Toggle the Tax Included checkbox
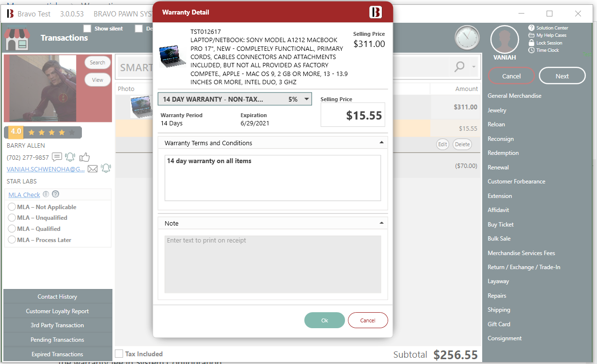 (119, 354)
